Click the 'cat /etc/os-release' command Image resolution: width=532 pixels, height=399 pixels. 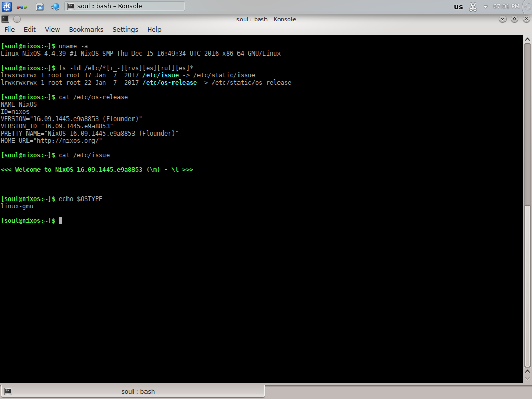pos(94,97)
